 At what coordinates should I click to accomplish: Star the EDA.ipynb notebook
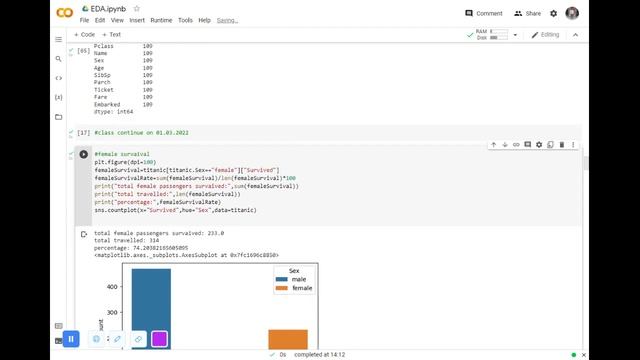click(137, 9)
